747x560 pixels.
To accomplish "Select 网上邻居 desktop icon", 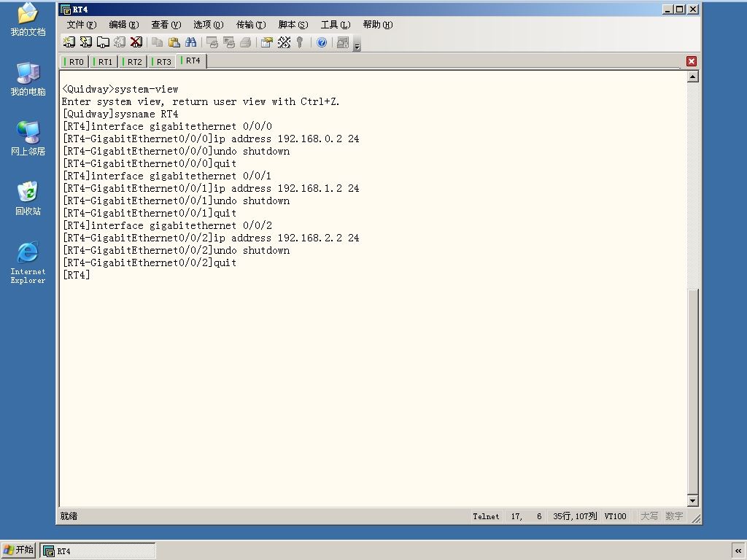I will pyautogui.click(x=28, y=139).
